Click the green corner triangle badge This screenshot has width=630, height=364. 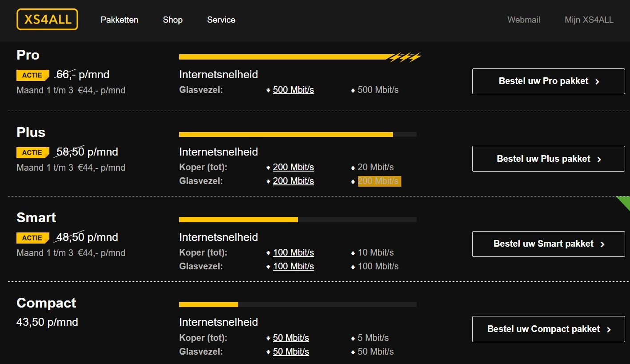[625, 201]
